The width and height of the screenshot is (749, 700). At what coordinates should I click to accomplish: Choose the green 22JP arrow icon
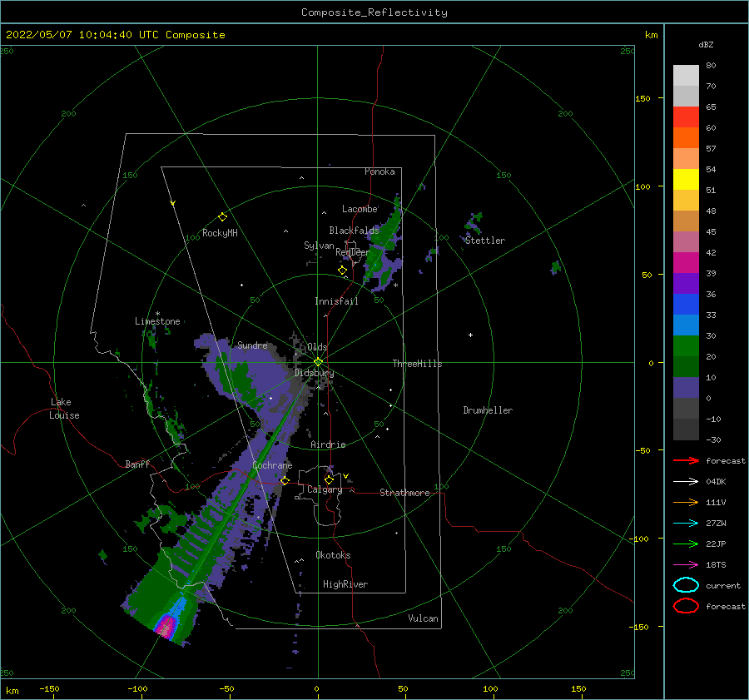click(x=686, y=544)
